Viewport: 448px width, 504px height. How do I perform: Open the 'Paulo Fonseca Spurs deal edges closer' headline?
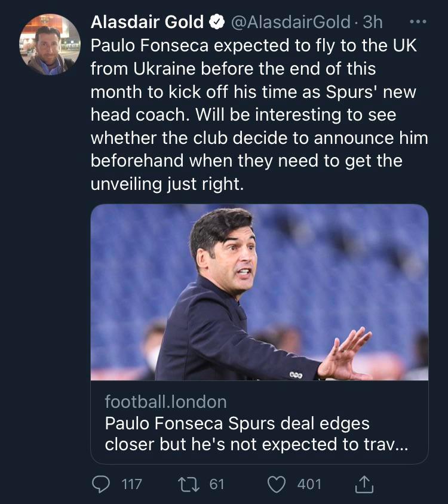tap(256, 434)
